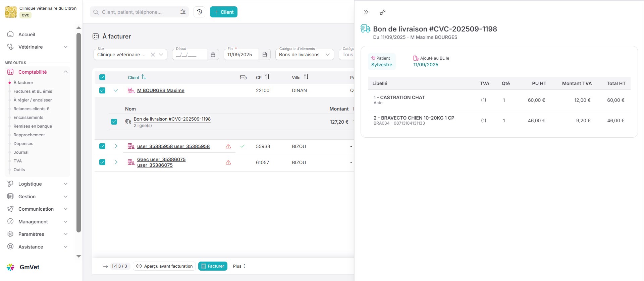Screen dimensions: 644x281
Task: Click the search filter options icon
Action: click(183, 12)
